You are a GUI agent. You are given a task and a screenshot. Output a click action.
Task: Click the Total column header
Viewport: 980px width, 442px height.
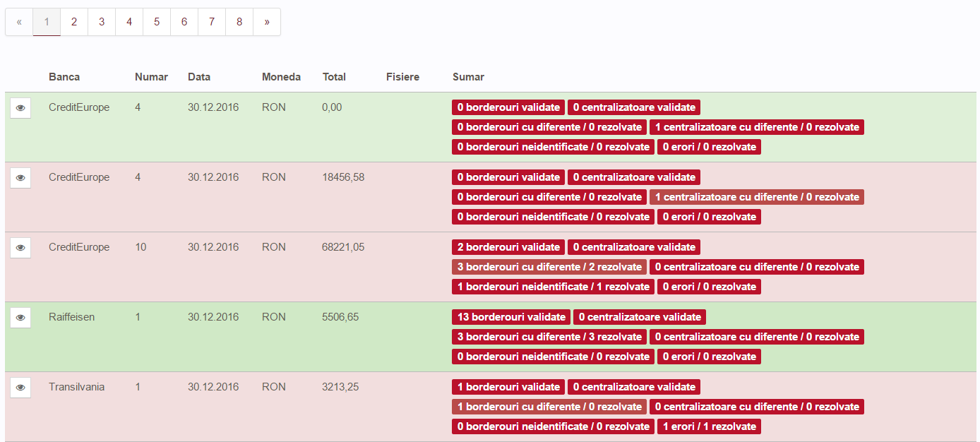tap(334, 77)
